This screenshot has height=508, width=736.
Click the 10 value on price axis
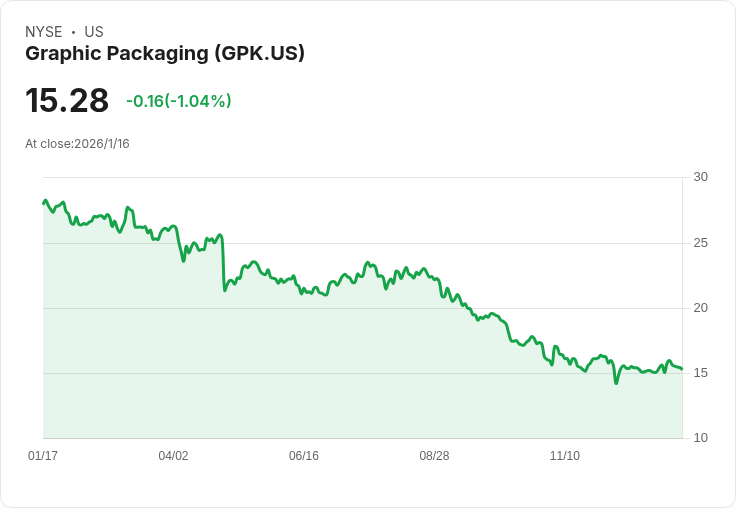pos(700,438)
